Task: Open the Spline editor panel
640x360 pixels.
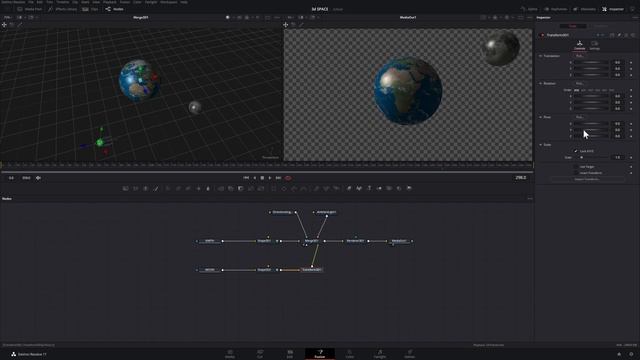Action: tap(529, 9)
